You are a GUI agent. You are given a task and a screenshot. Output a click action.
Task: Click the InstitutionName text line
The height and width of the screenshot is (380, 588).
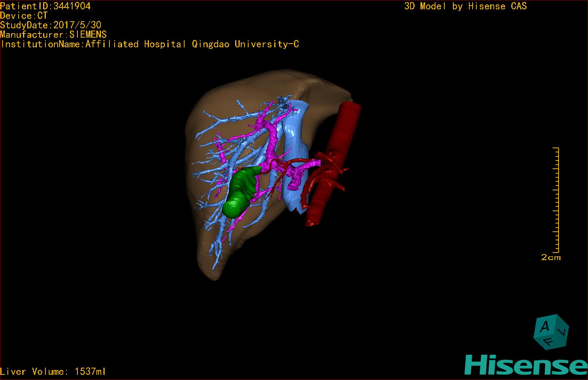click(150, 44)
